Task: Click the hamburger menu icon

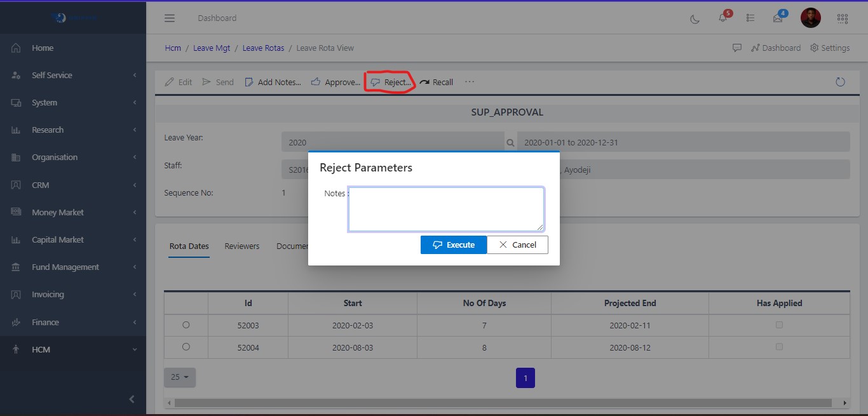Action: 170,18
